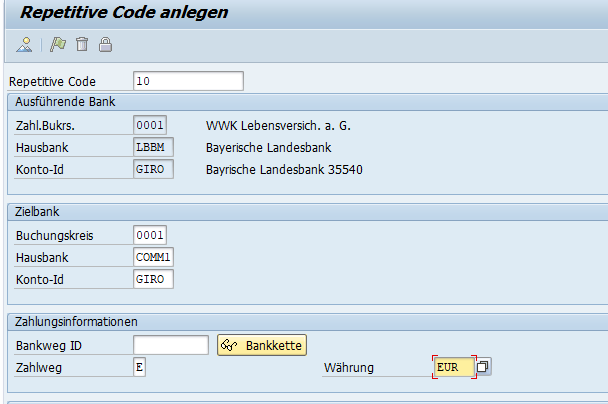
Task: Click the Hausbank field containing COMM1
Action: click(153, 257)
